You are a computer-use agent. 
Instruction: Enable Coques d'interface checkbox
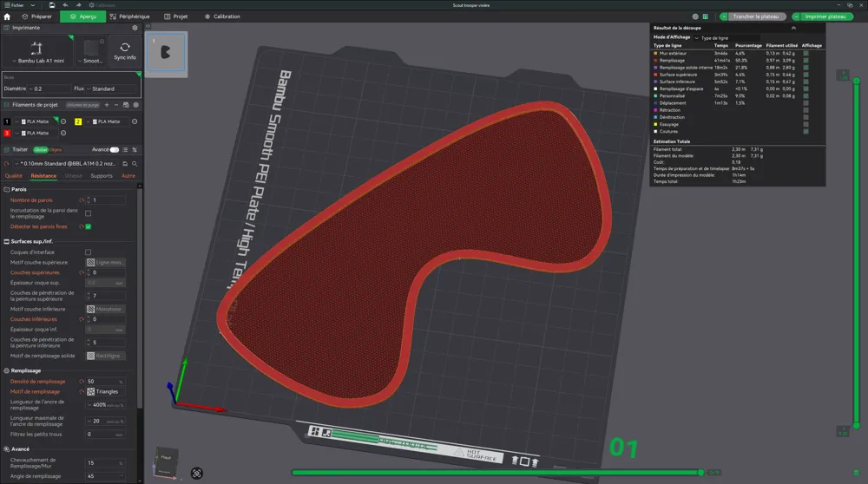(88, 252)
